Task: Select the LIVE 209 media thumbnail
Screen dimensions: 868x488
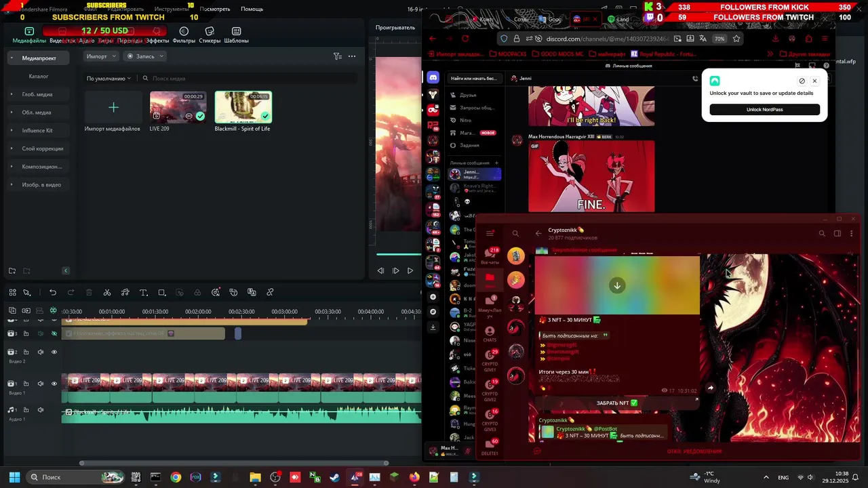Action: click(x=178, y=107)
